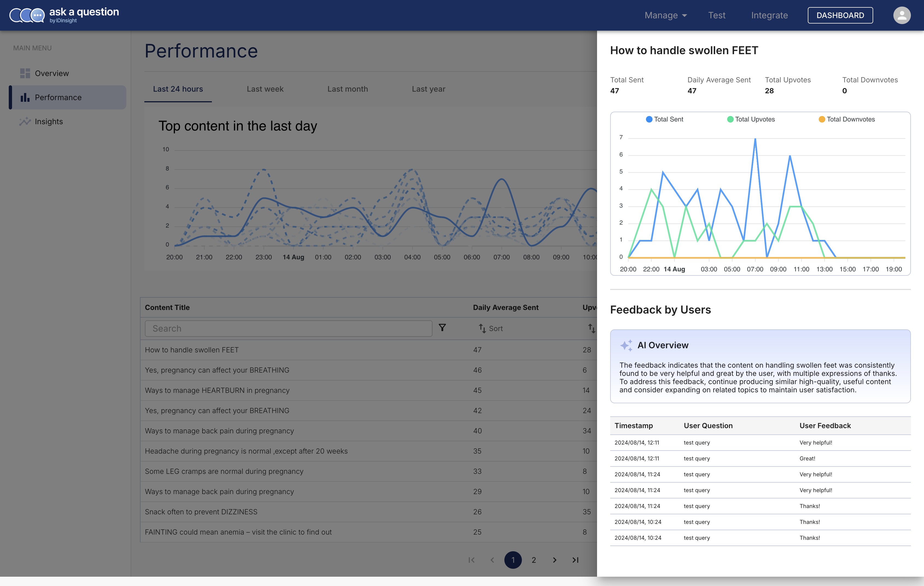
Task: Click the content title Search field
Action: pyautogui.click(x=288, y=329)
